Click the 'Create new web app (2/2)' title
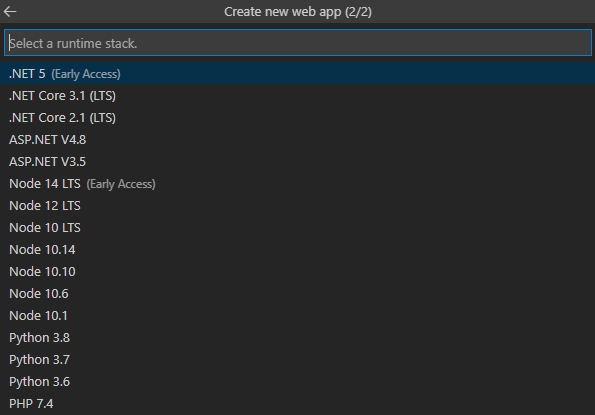The height and width of the screenshot is (415, 595). click(298, 12)
